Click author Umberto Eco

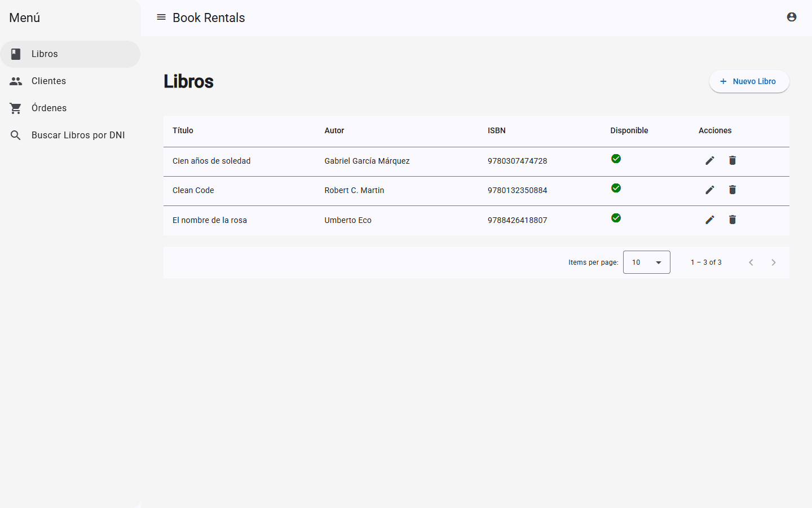pyautogui.click(x=348, y=220)
